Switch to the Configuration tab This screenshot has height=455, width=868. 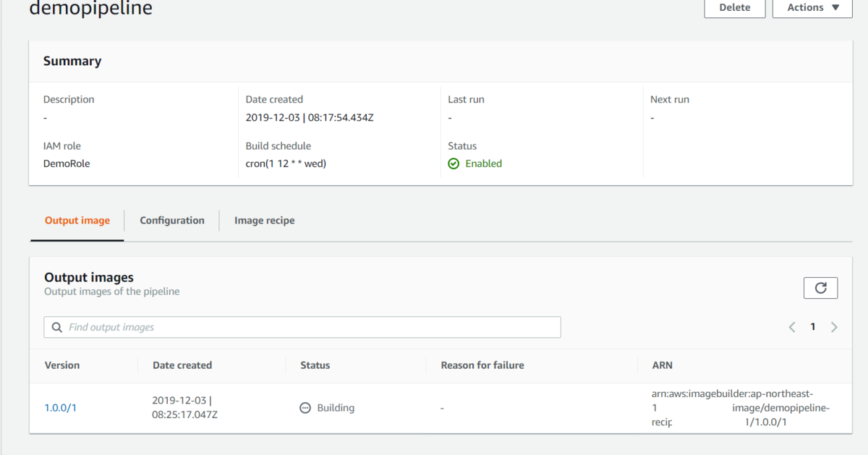172,221
